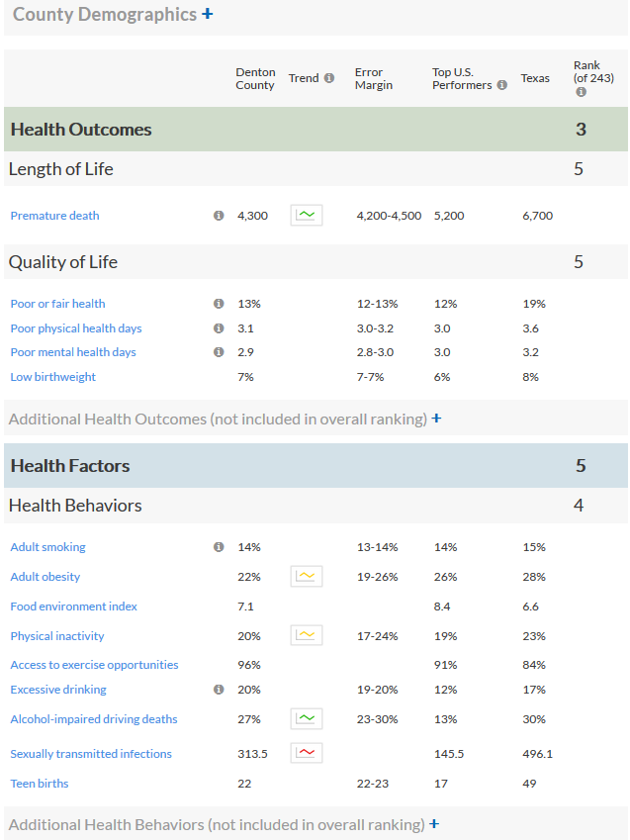The width and height of the screenshot is (630, 840).
Task: Click the info icon under Rank header
Action: 581,92
